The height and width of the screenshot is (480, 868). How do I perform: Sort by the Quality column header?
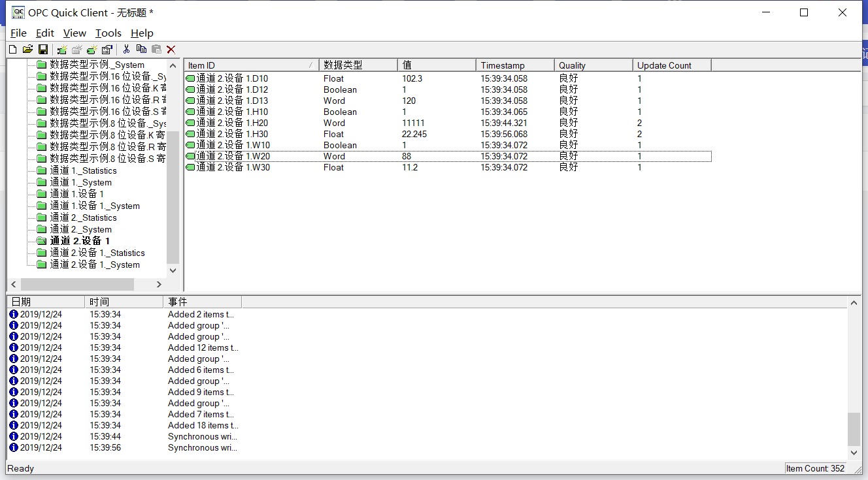click(x=593, y=65)
